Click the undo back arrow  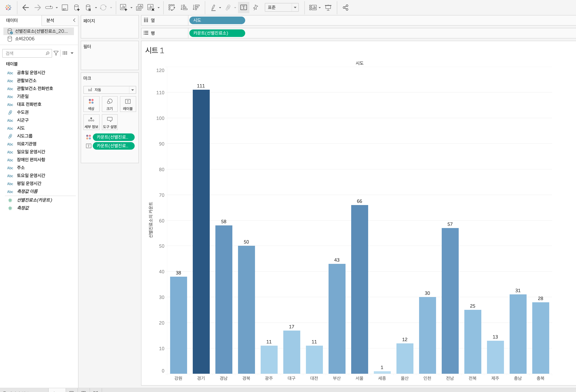click(x=25, y=8)
